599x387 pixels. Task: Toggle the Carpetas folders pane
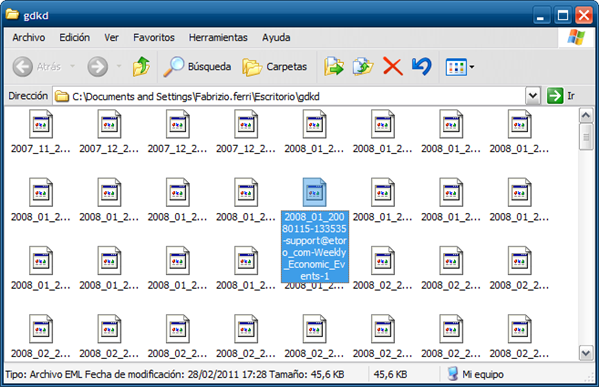(274, 67)
